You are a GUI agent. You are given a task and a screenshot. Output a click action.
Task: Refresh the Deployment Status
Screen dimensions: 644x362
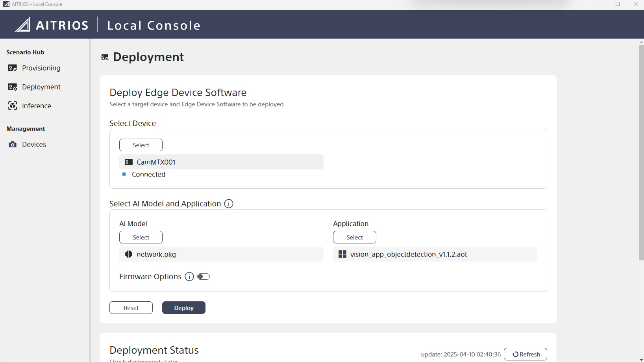(x=526, y=354)
